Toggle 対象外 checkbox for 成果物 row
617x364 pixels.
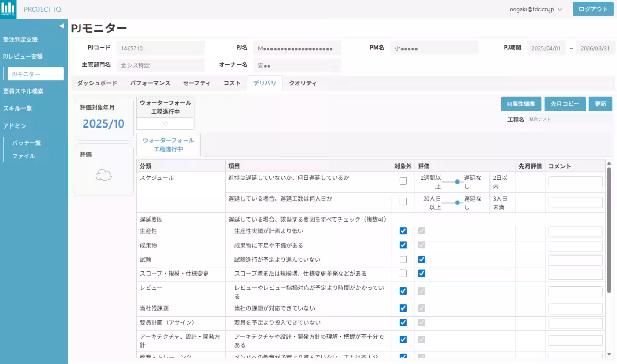point(404,245)
